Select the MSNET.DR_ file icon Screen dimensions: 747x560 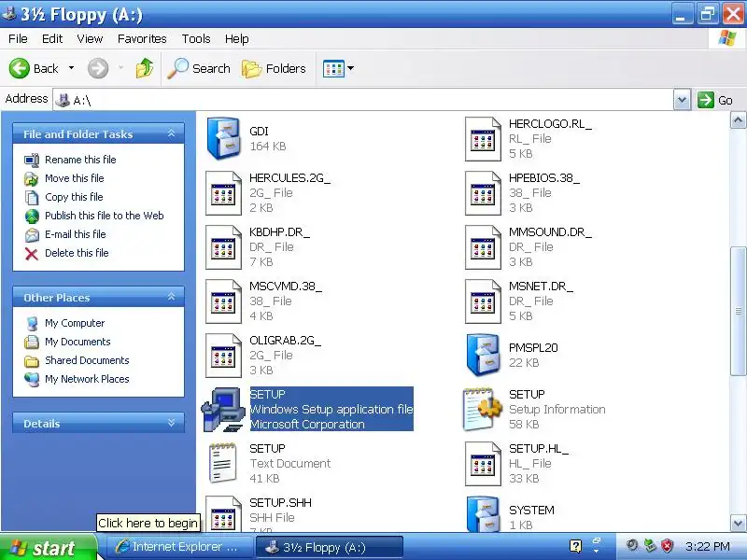(483, 301)
